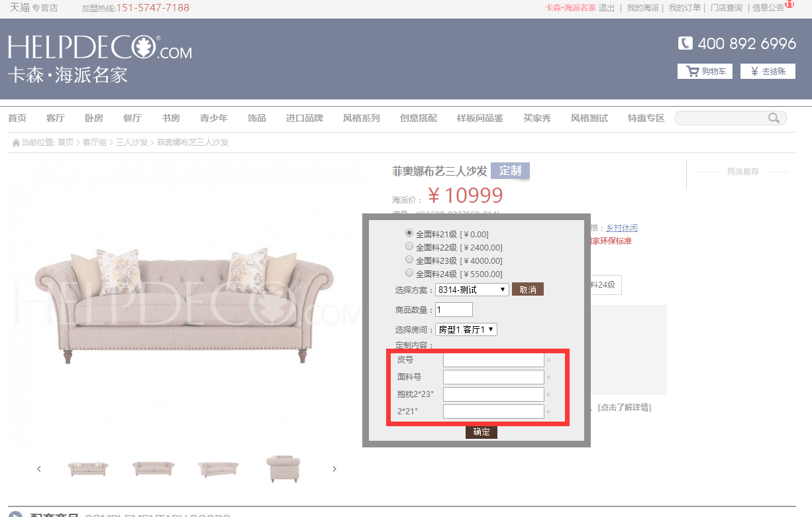812x517 pixels.
Task: Click the HELPDECO.com logo
Action: pyautogui.click(x=99, y=59)
